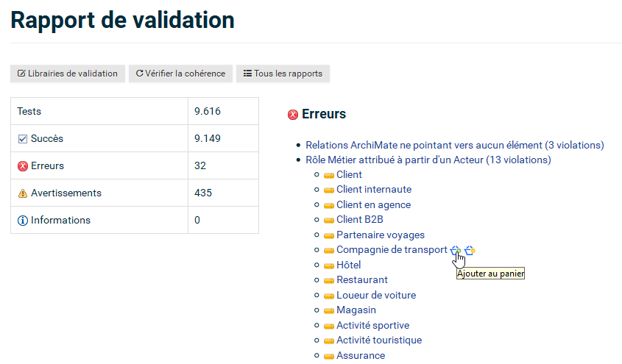Open the Compagnie de transport link
This screenshot has height=364, width=622.
(392, 250)
